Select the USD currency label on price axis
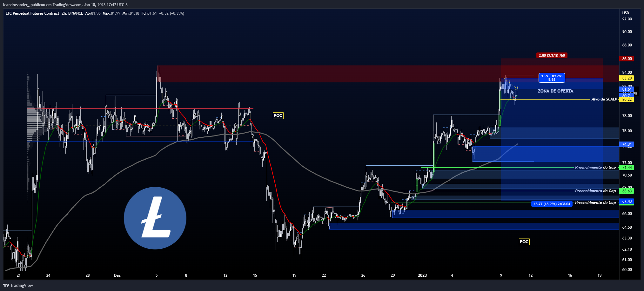644x291 pixels. tap(626, 13)
